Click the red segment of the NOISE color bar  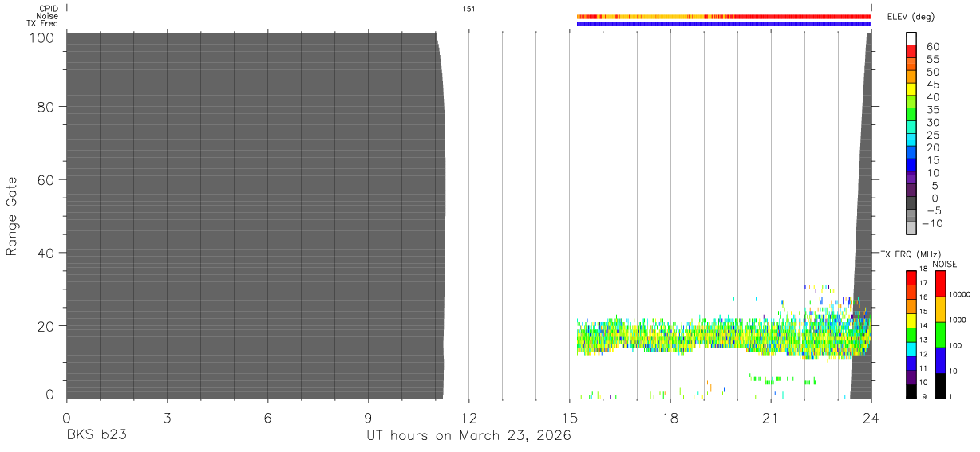(940, 284)
